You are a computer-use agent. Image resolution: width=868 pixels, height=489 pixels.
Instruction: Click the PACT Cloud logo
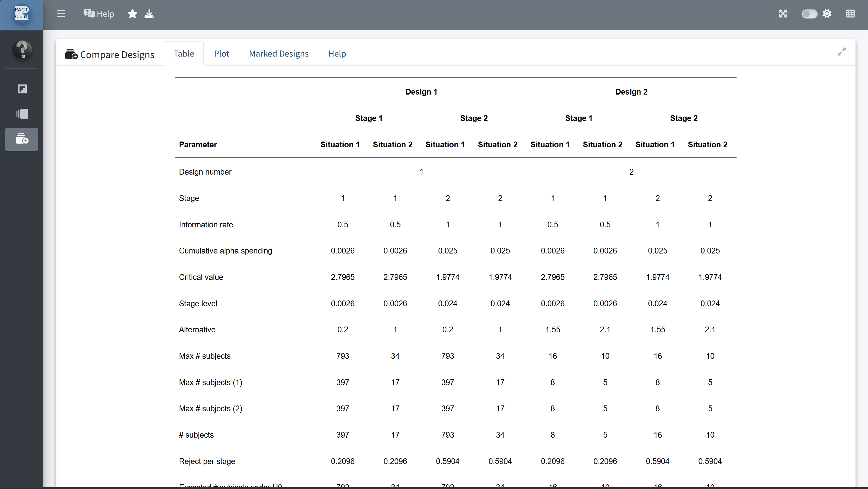(21, 13)
